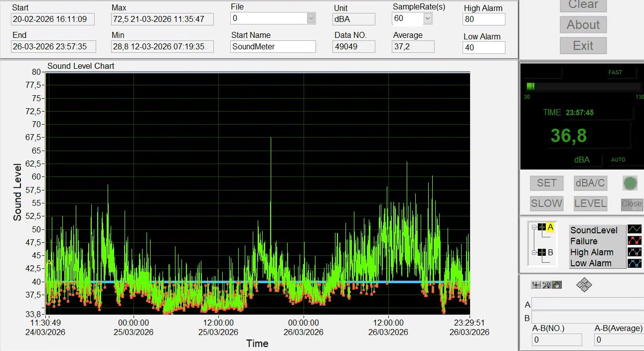Click the SoundLevel green line plot icon
Image resolution: width=644 pixels, height=351 pixels.
[x=635, y=229]
